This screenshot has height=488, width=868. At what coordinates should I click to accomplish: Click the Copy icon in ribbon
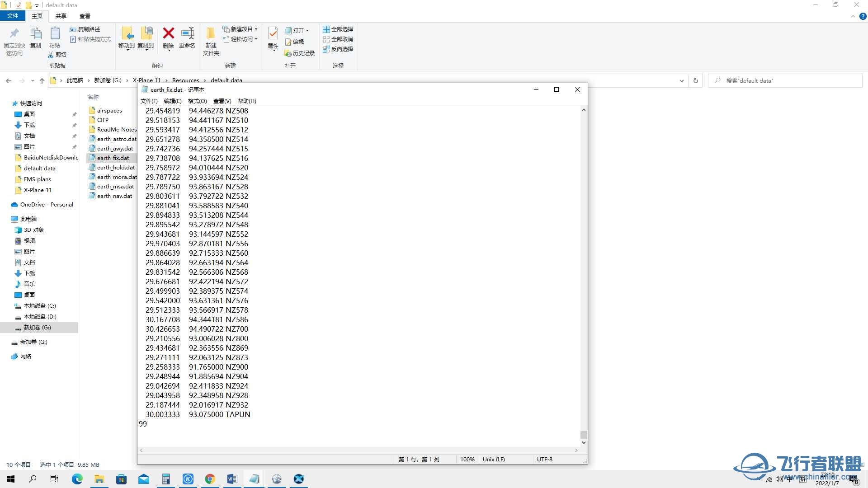click(36, 34)
